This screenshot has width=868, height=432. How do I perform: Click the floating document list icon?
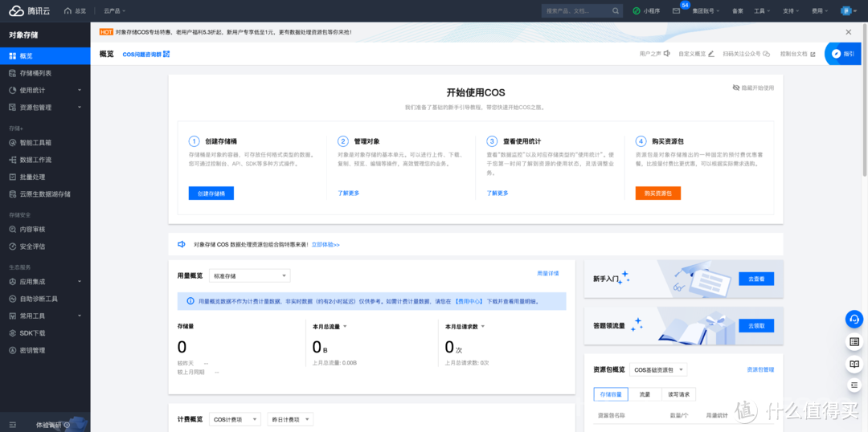point(854,342)
